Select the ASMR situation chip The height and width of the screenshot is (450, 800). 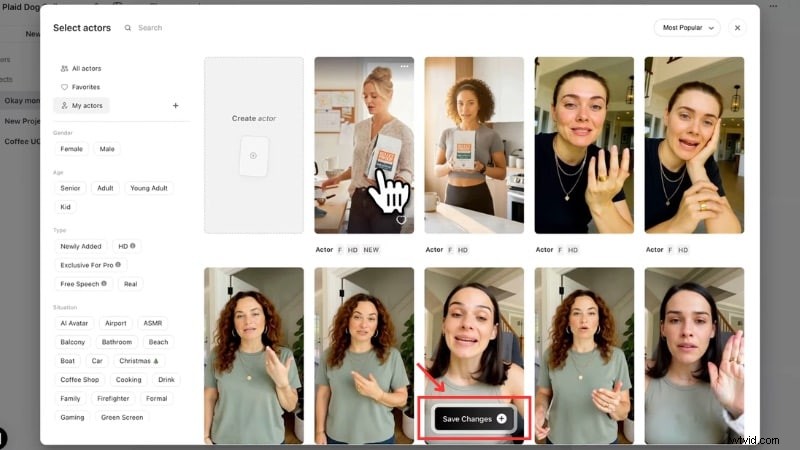pyautogui.click(x=153, y=323)
